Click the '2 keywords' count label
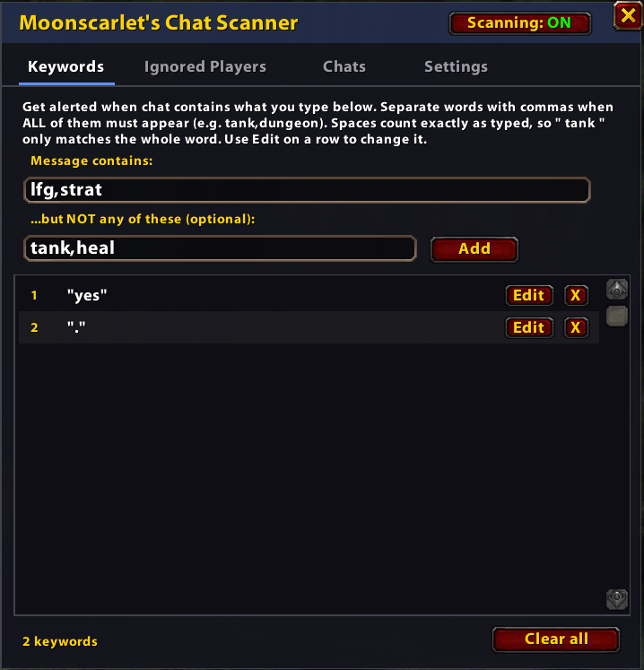The width and height of the screenshot is (644, 670). (x=60, y=641)
